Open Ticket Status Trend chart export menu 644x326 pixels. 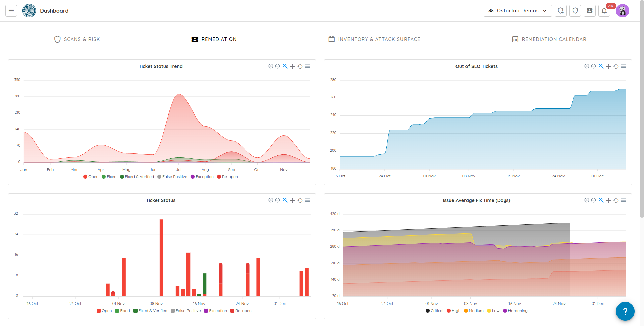pyautogui.click(x=307, y=66)
